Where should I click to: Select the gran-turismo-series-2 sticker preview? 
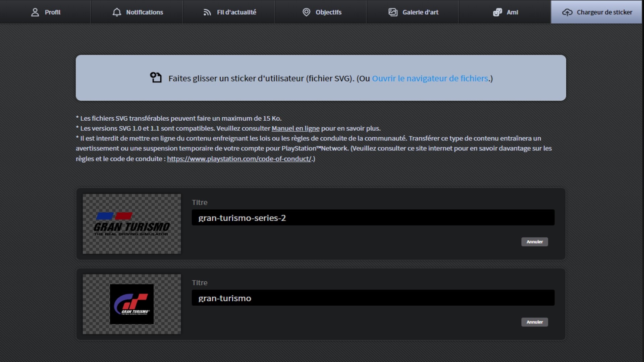(x=131, y=224)
